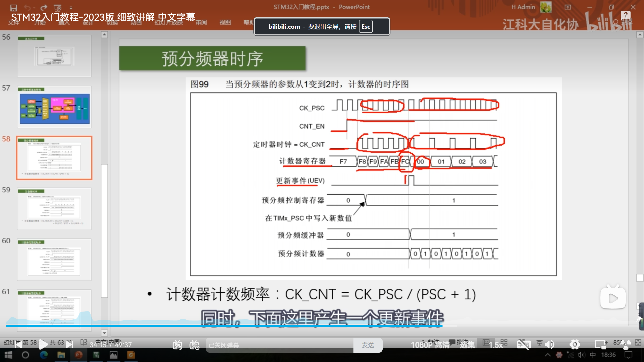The height and width of the screenshot is (362, 644).
Task: Toggle the 字幕 subtitles off
Action: [x=524, y=345]
